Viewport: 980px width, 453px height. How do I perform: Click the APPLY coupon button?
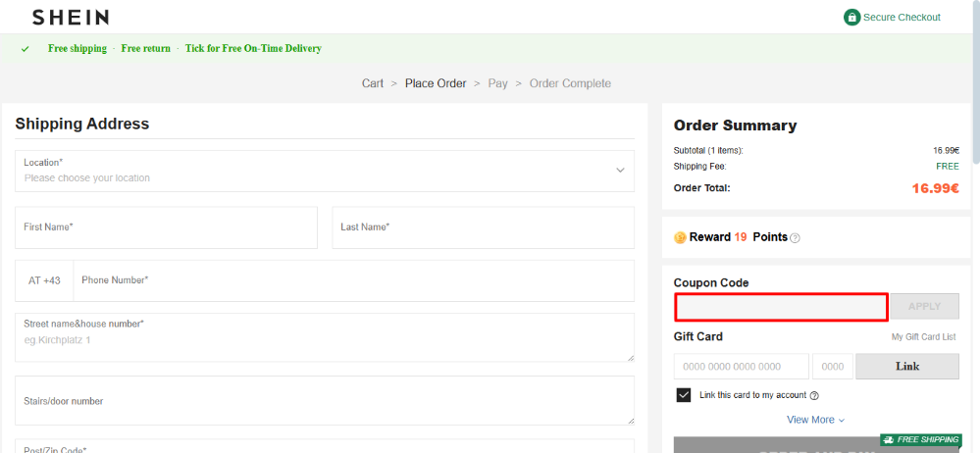tap(924, 306)
